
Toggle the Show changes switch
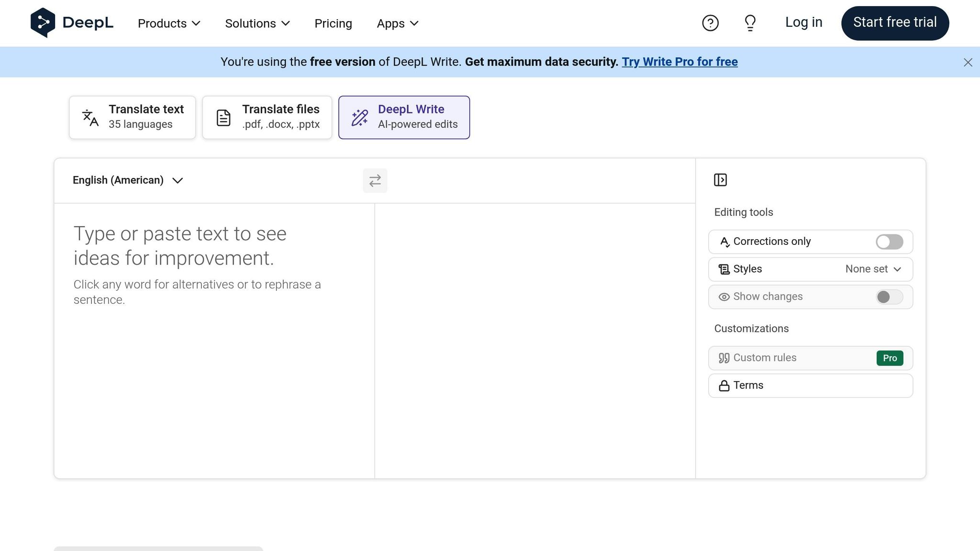point(889,297)
